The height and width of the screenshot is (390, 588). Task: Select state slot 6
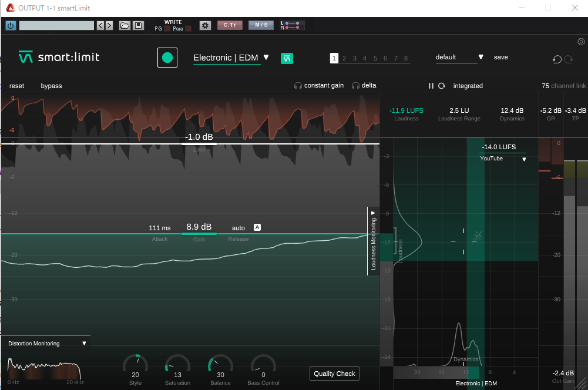click(x=385, y=58)
